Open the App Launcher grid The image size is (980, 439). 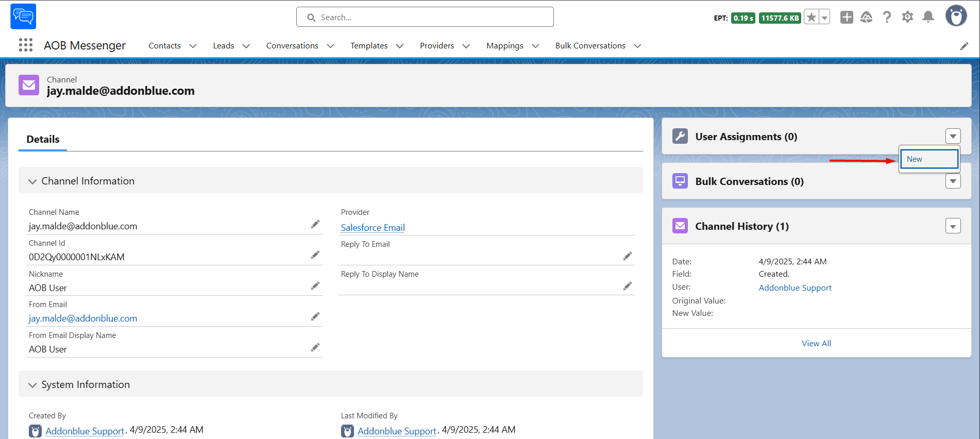coord(26,45)
